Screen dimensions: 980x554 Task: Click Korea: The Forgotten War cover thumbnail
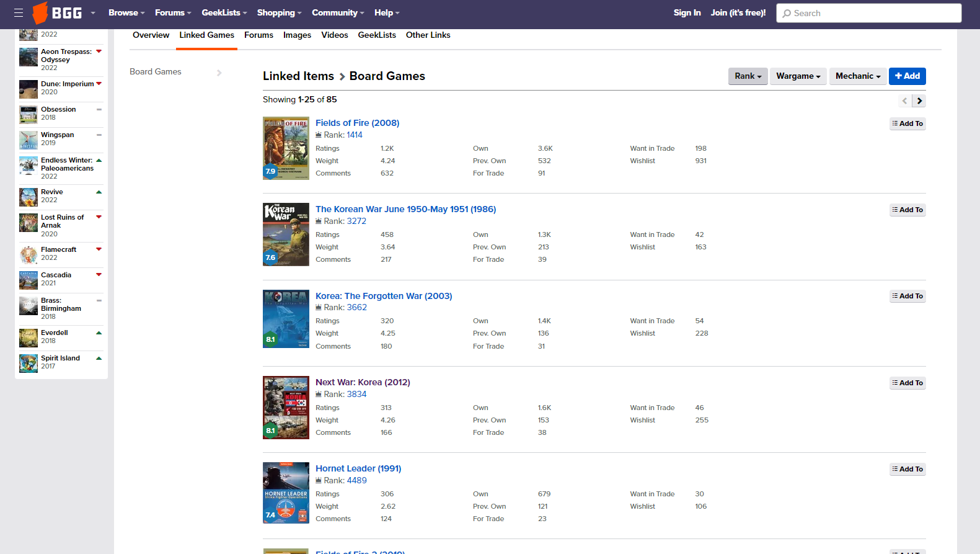click(286, 319)
